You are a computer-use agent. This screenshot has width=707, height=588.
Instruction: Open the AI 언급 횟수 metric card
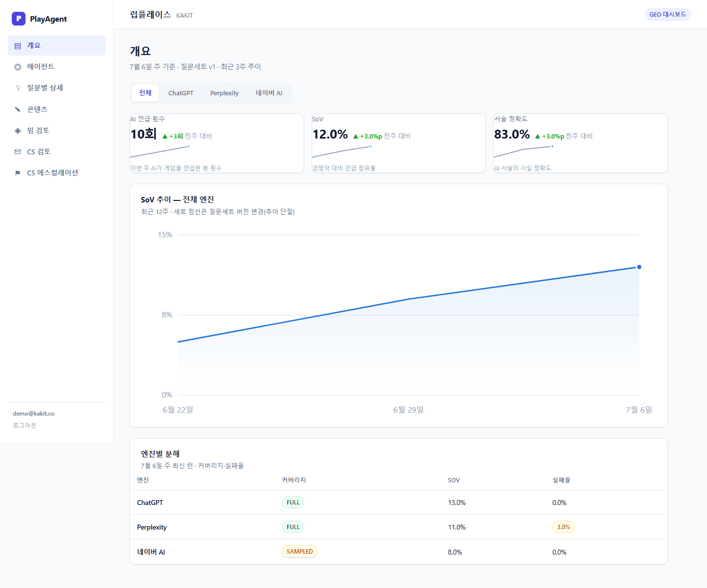point(217,143)
